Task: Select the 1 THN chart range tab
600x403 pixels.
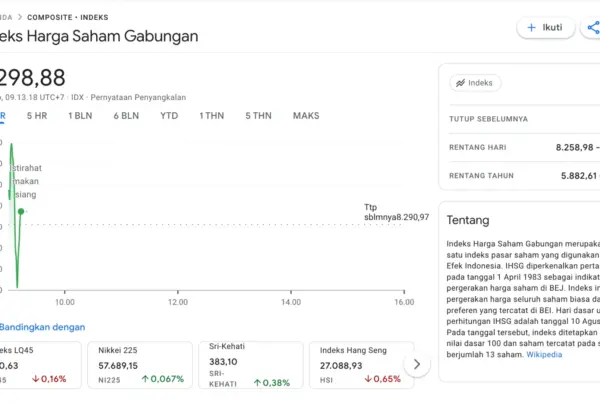Action: click(x=212, y=116)
